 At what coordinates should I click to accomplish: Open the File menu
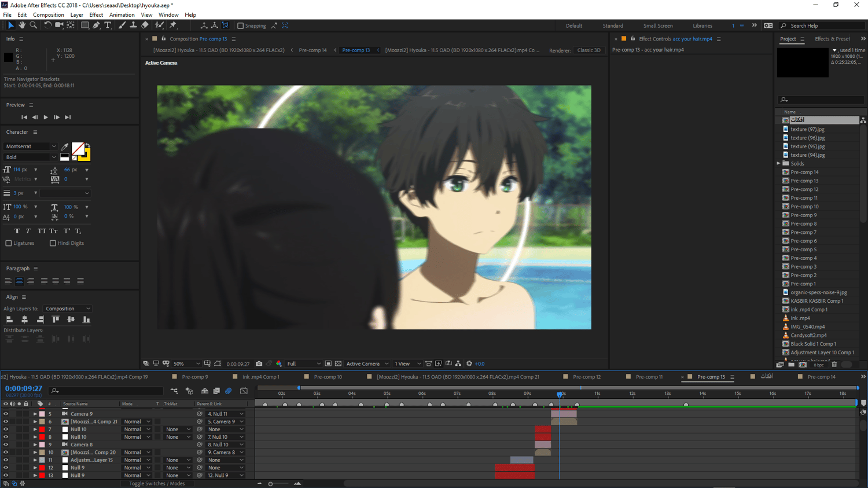click(x=7, y=15)
